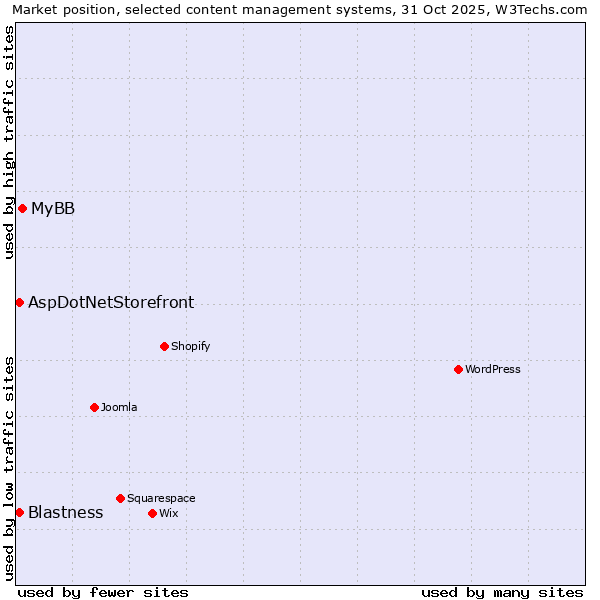Screen dimensions: 600x600
Task: Click the 'used by high traffic sites' axis label
Action: click(10, 142)
